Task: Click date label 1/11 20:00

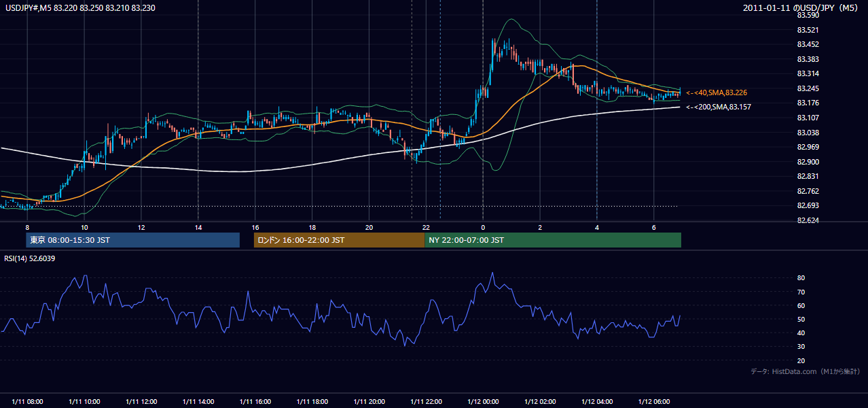Action: [x=369, y=402]
